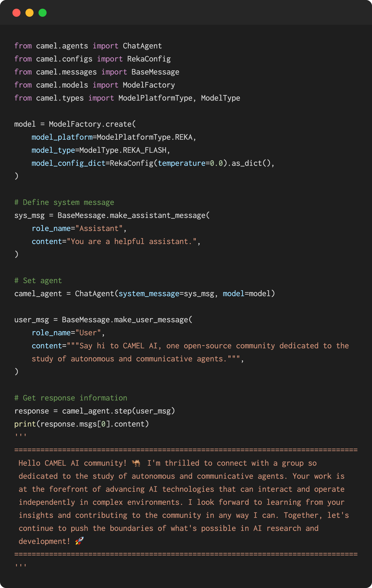Click the red close window dot

[16, 13]
